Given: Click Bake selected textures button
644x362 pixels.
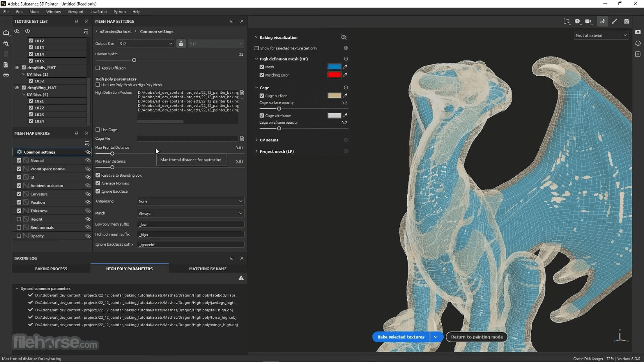Looking at the screenshot, I should pyautogui.click(x=401, y=337).
